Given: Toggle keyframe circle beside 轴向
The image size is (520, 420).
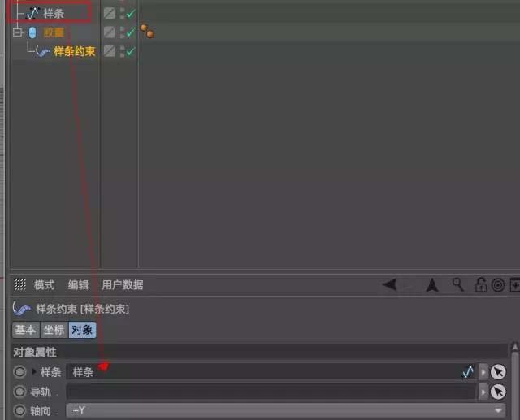Looking at the screenshot, I should 19,410.
